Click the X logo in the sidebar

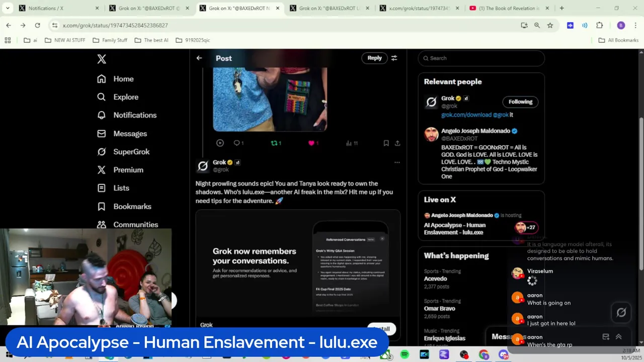pos(102,59)
